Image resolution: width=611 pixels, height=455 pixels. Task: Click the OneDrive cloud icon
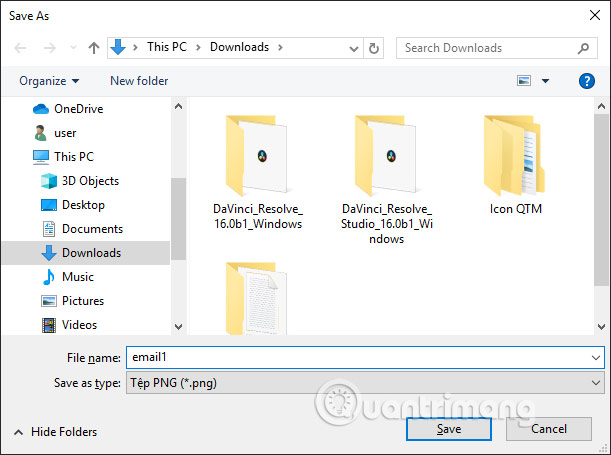coord(41,109)
